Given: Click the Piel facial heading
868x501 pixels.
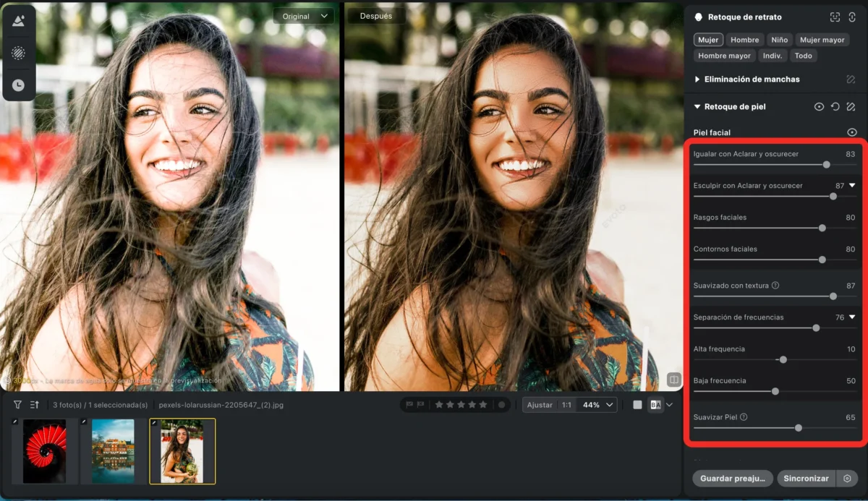Looking at the screenshot, I should click(712, 132).
